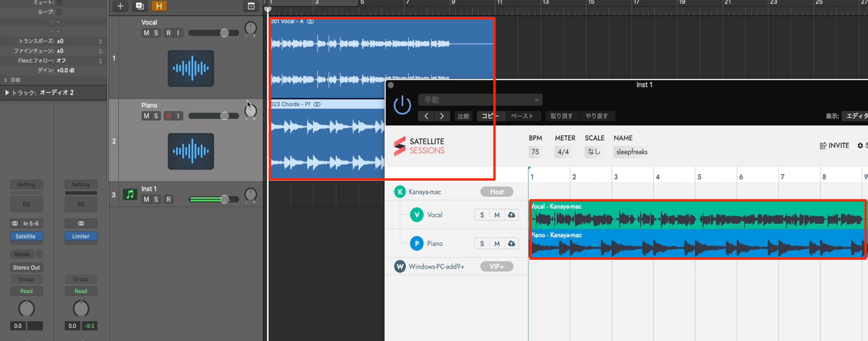Screen dimensions: 868x341
Task: Click the VIP+ badge
Action: pyautogui.click(x=497, y=266)
